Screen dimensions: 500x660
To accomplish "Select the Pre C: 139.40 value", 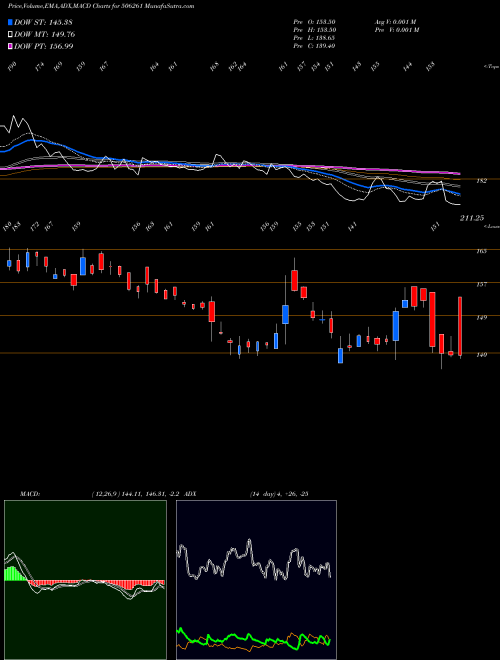I will 314,45.
